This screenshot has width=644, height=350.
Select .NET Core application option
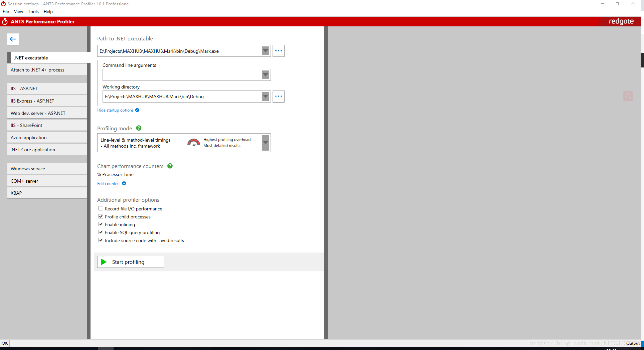click(47, 150)
